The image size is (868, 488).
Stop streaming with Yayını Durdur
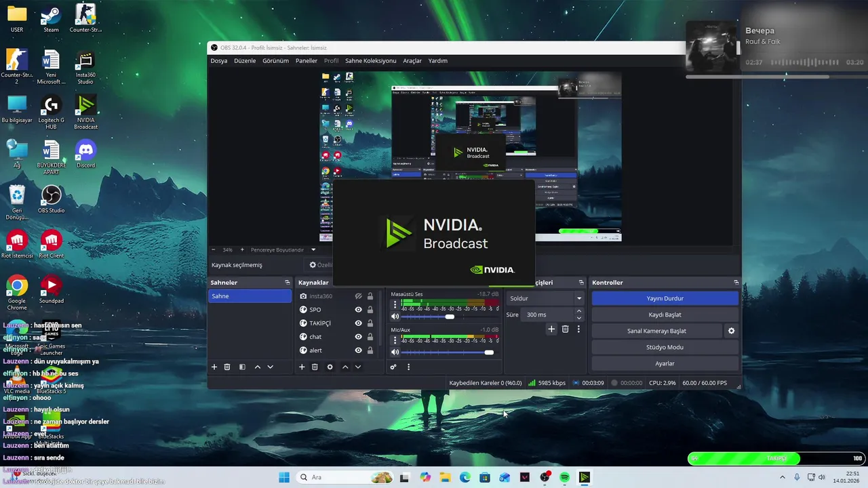click(665, 298)
